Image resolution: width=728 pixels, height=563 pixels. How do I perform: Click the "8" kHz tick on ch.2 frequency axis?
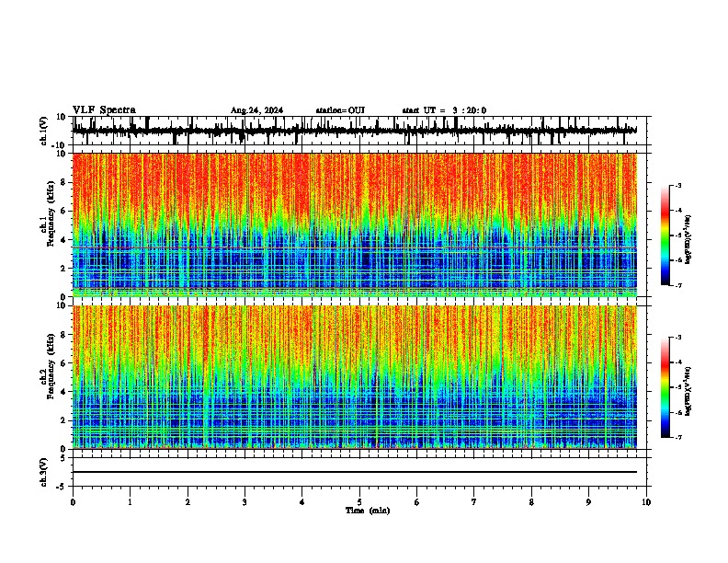63,335
